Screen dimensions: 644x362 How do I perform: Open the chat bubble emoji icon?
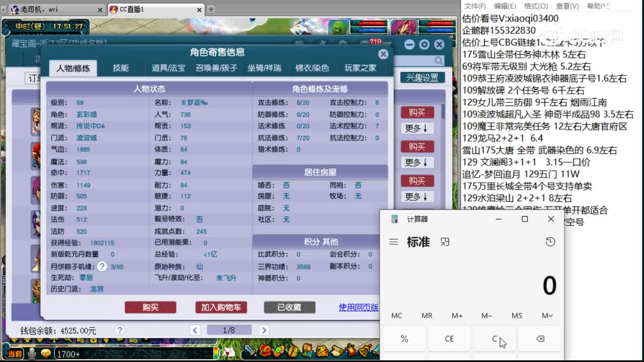pos(46,353)
